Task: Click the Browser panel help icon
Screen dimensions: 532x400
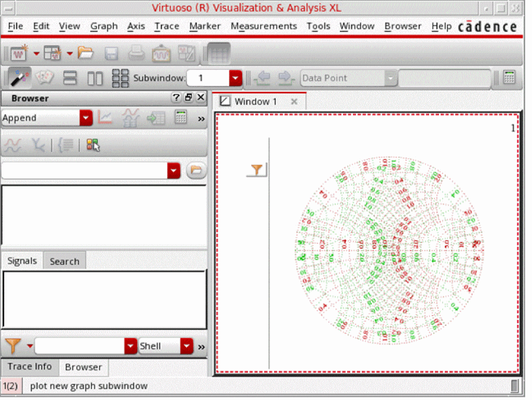Action: point(176,98)
